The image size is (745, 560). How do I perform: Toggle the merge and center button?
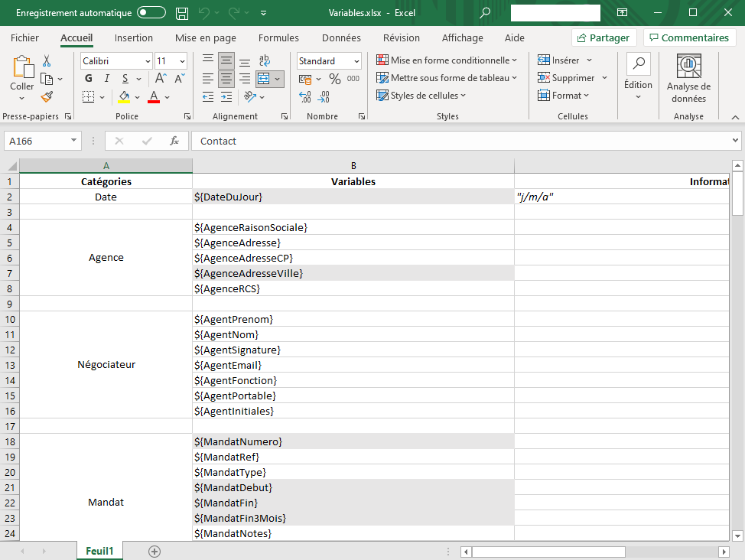[264, 79]
